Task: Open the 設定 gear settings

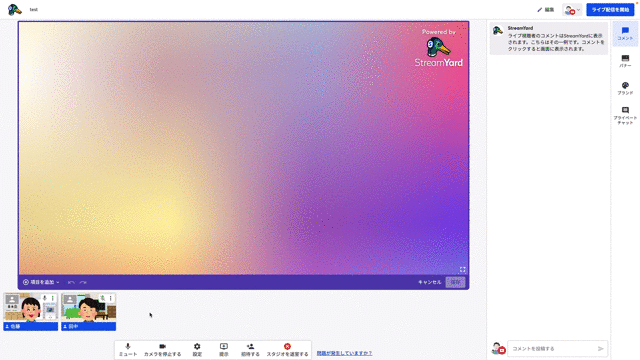Action: 197,350
